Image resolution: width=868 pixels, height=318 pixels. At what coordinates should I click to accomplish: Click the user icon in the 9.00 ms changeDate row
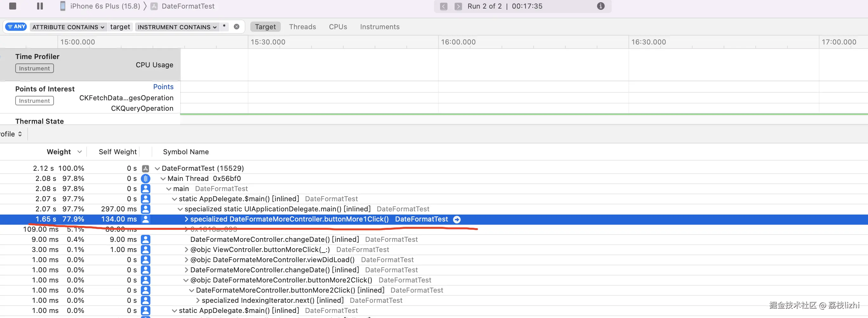click(x=146, y=239)
